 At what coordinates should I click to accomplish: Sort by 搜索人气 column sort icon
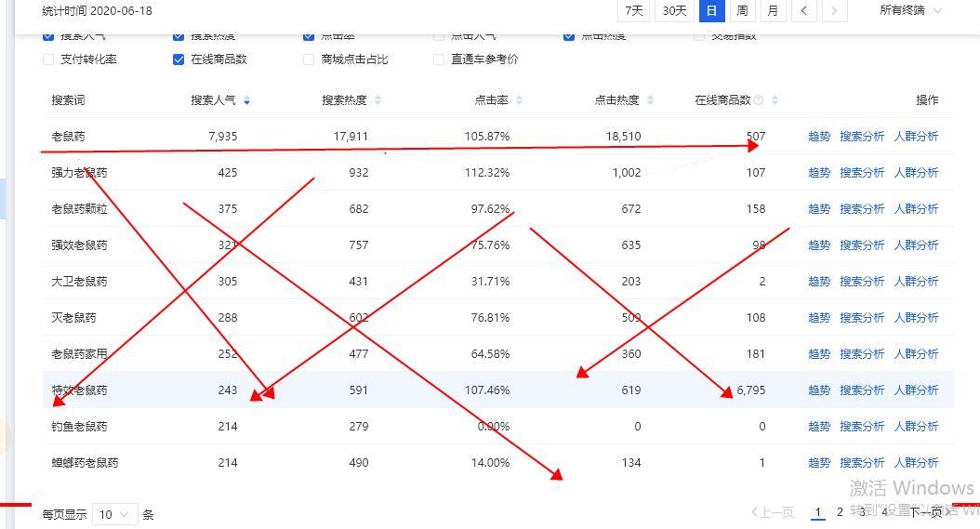point(246,100)
